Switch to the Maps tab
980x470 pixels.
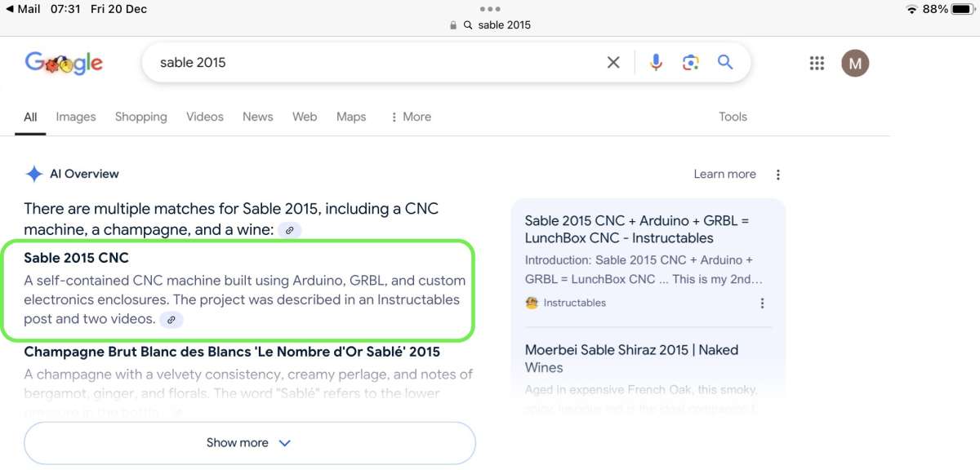351,117
